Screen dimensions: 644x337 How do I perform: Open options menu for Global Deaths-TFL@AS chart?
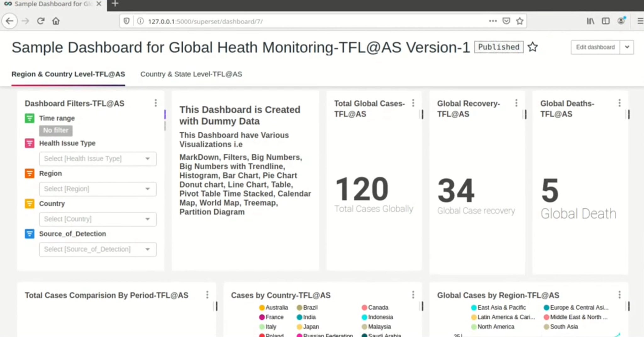point(619,103)
